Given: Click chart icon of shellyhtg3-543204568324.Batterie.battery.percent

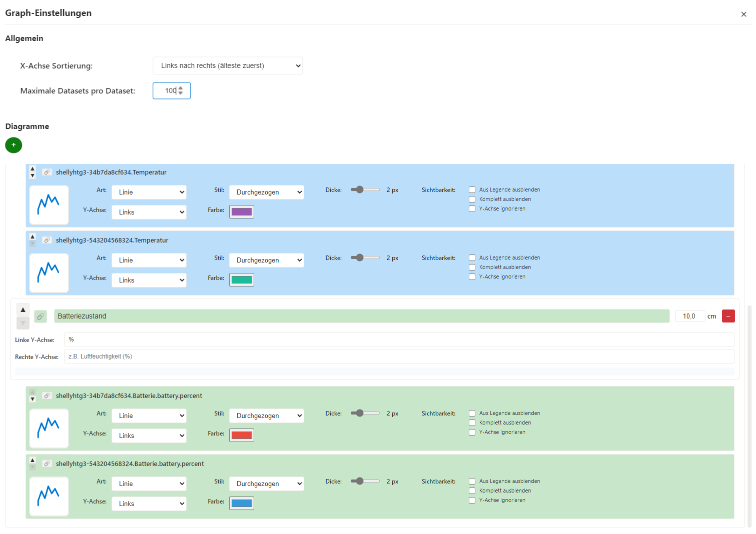Looking at the screenshot, I should coord(49,496).
